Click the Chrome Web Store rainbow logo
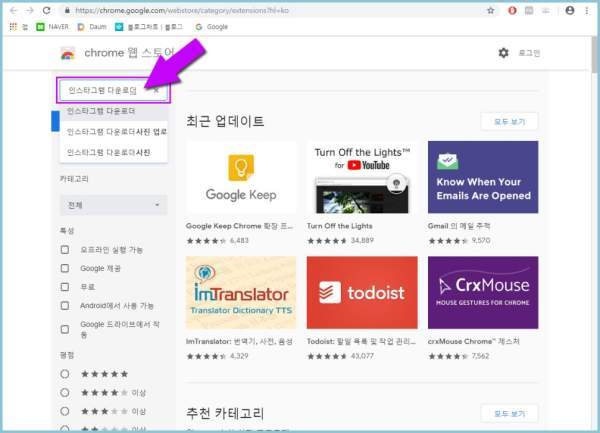This screenshot has height=433, width=600. point(68,53)
